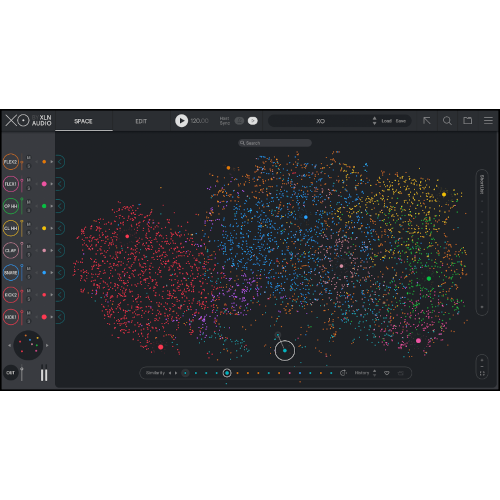Zoom in the sample space
500x500 pixels.
482,360
